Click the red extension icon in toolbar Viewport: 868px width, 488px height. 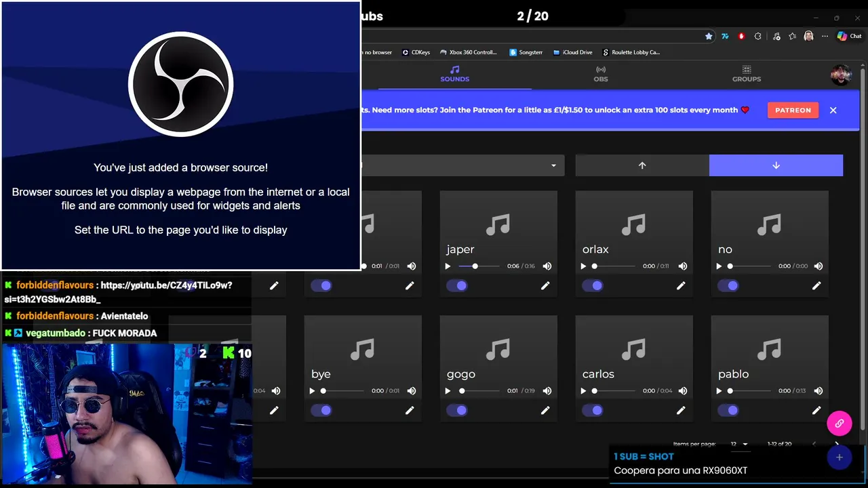tap(741, 36)
